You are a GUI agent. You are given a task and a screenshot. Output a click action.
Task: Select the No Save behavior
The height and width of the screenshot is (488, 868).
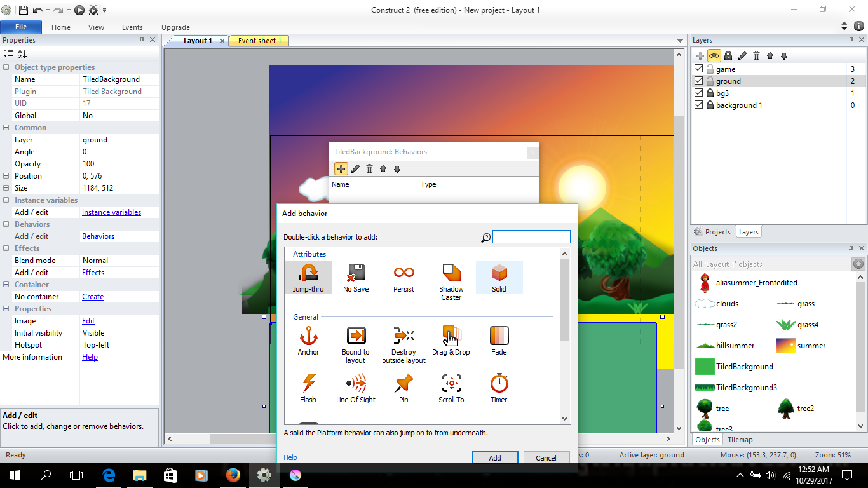(356, 278)
